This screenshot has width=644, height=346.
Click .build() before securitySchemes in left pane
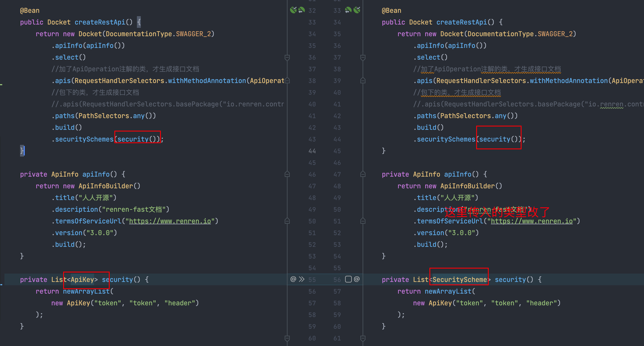click(x=67, y=128)
